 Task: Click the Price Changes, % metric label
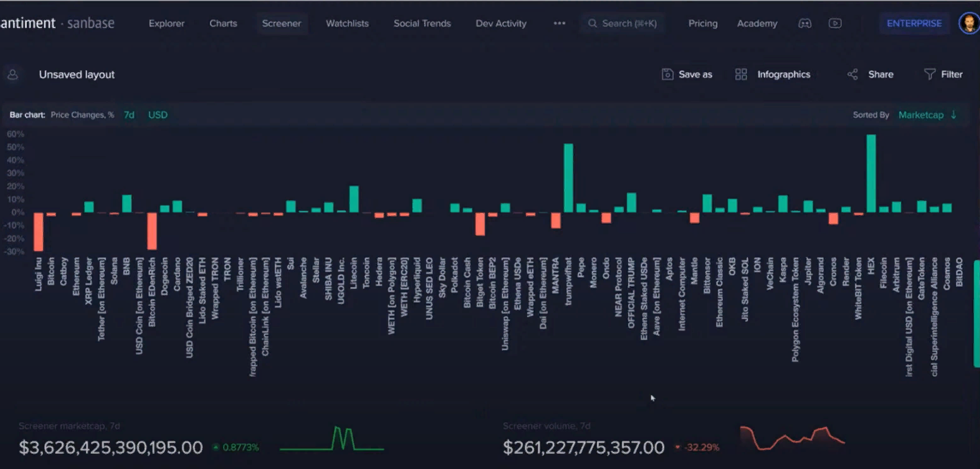point(82,115)
